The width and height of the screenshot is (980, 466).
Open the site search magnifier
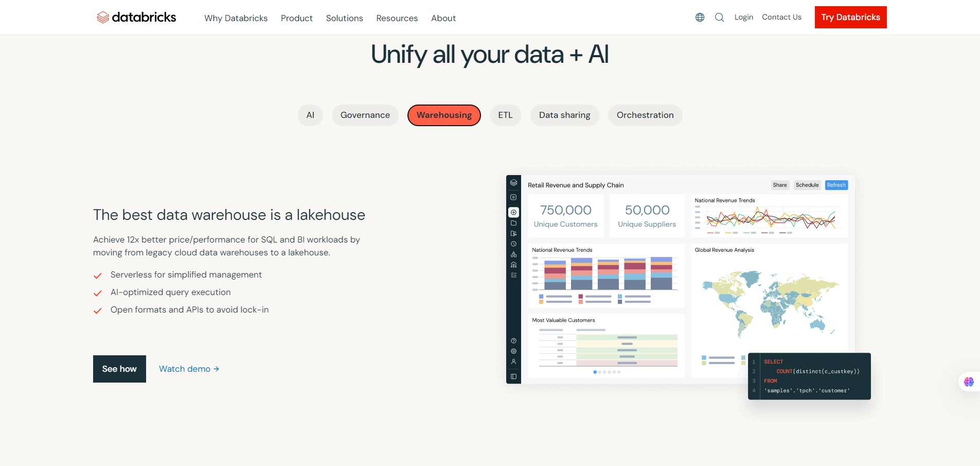coord(720,18)
